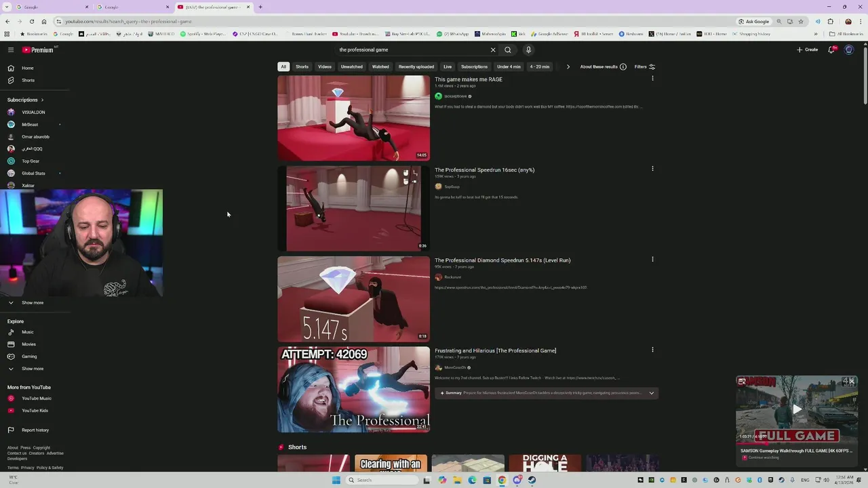The image size is (868, 488).
Task: Select the Live filter chip
Action: click(x=448, y=66)
